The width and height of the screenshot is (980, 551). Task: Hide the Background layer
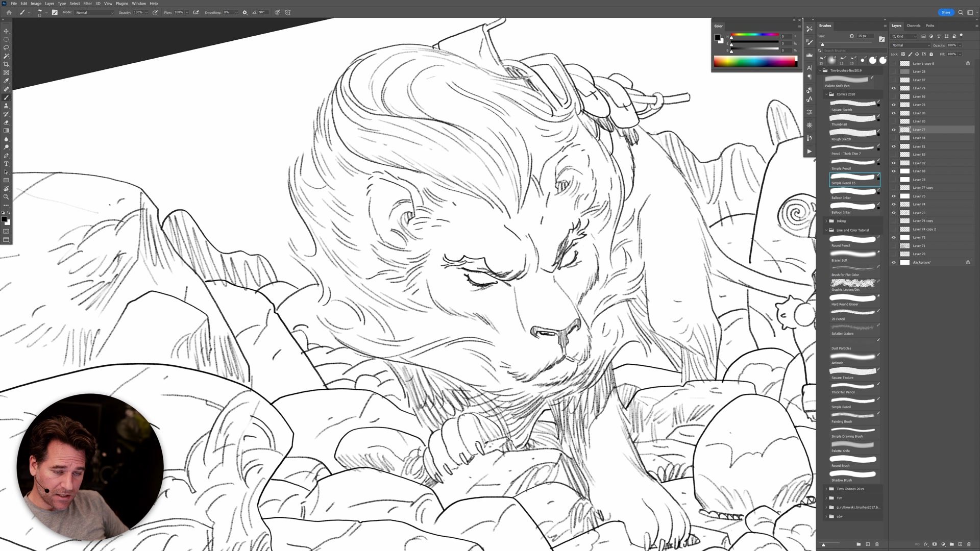pyautogui.click(x=893, y=262)
